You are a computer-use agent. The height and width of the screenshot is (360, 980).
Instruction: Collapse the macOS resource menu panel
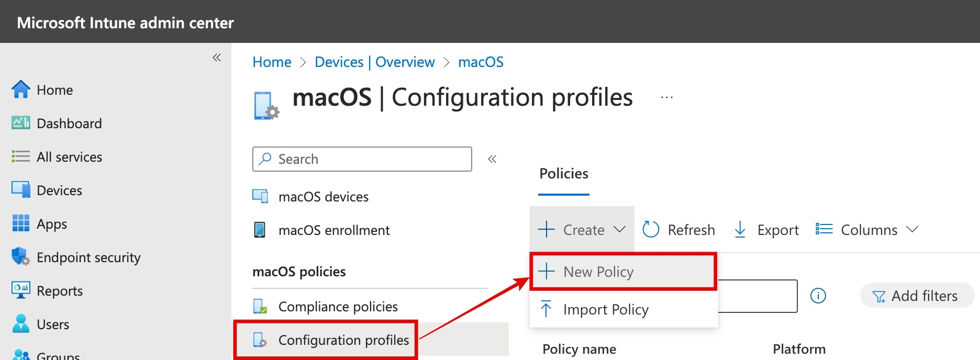[x=492, y=159]
